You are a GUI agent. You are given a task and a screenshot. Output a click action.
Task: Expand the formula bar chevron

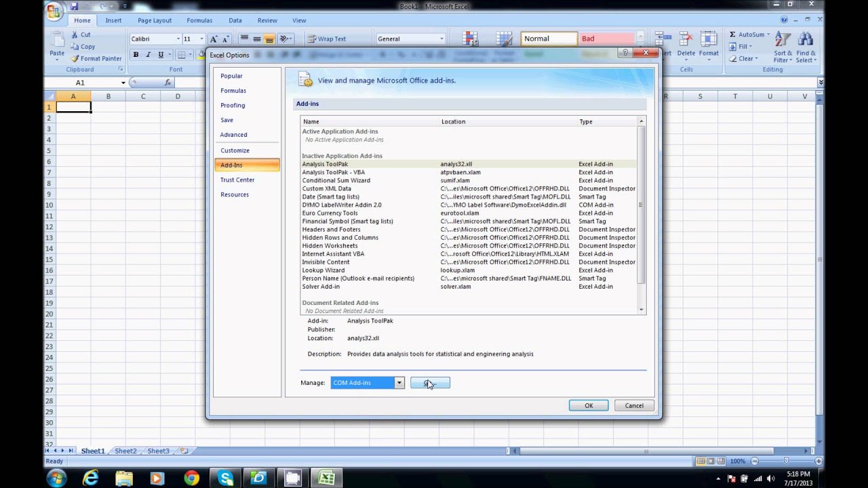(x=821, y=82)
